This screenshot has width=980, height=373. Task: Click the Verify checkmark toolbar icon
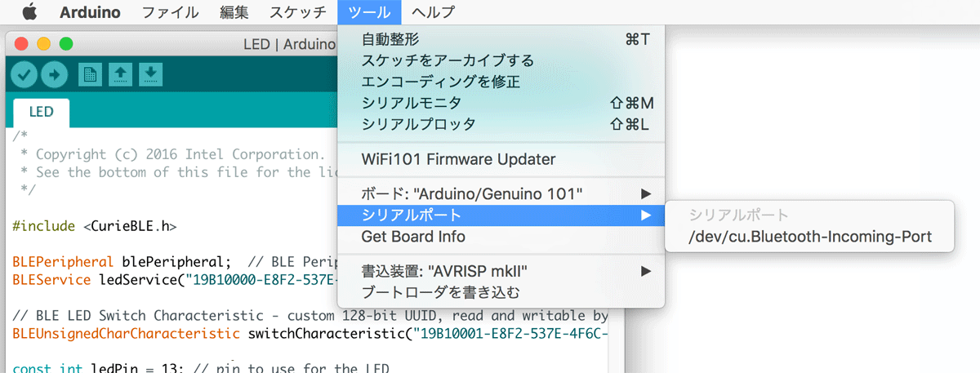[x=24, y=75]
